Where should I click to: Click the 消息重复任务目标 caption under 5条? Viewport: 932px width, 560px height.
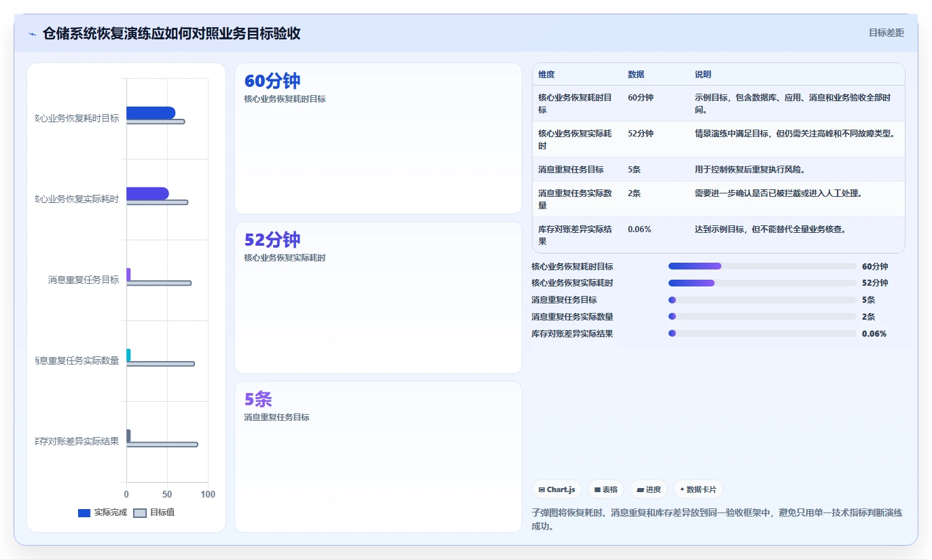coord(277,417)
